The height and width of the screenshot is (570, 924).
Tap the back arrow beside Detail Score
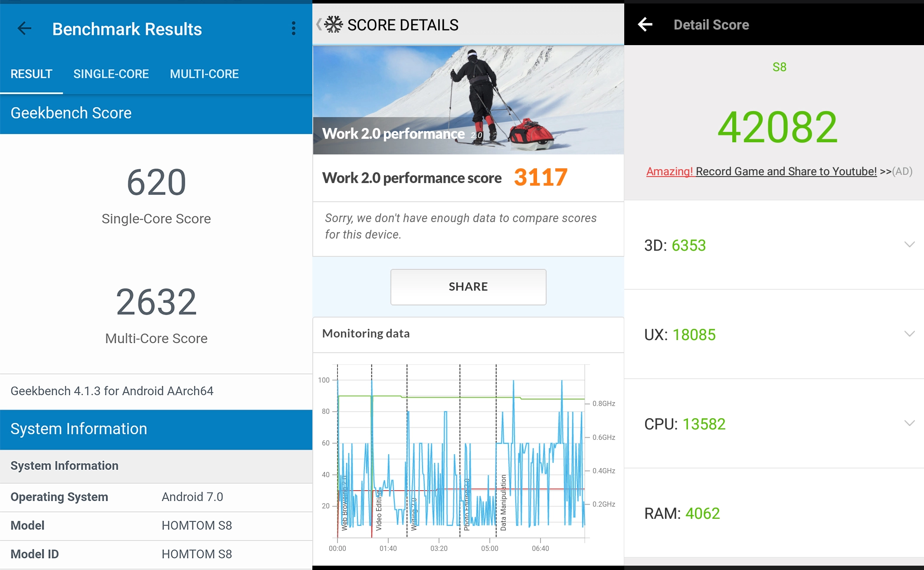[x=645, y=25]
